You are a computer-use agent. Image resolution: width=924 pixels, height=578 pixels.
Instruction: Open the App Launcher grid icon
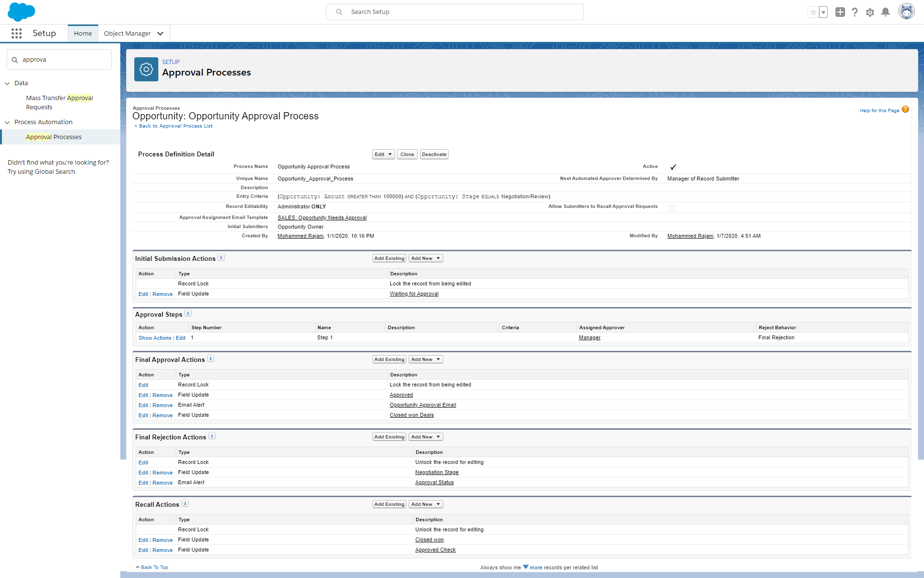[x=16, y=33]
